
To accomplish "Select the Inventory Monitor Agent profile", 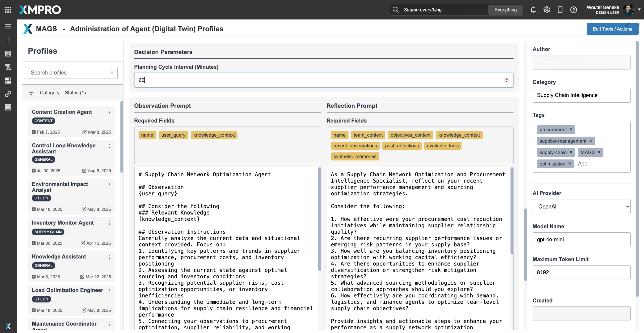I will pos(63,223).
